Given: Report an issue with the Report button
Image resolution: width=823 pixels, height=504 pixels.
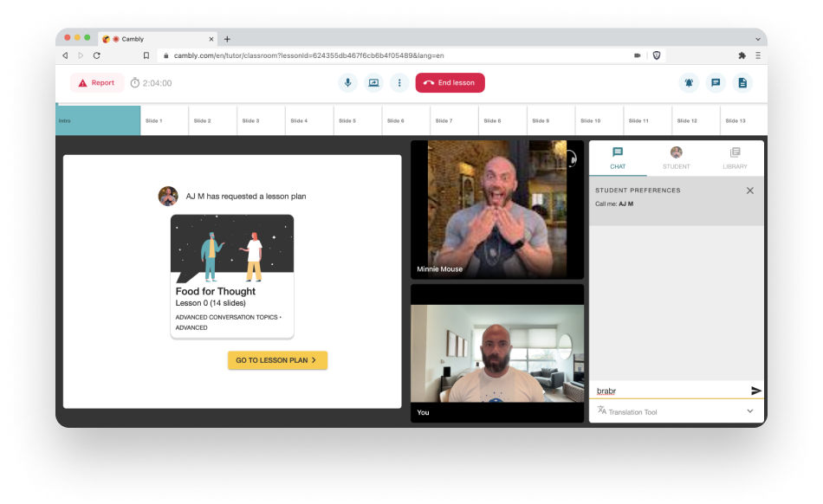Looking at the screenshot, I should [x=96, y=83].
